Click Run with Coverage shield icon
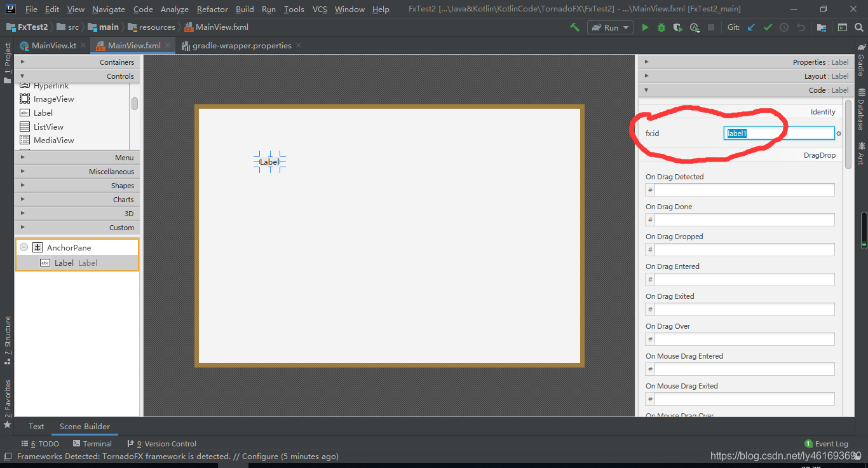The height and width of the screenshot is (468, 868). (678, 27)
